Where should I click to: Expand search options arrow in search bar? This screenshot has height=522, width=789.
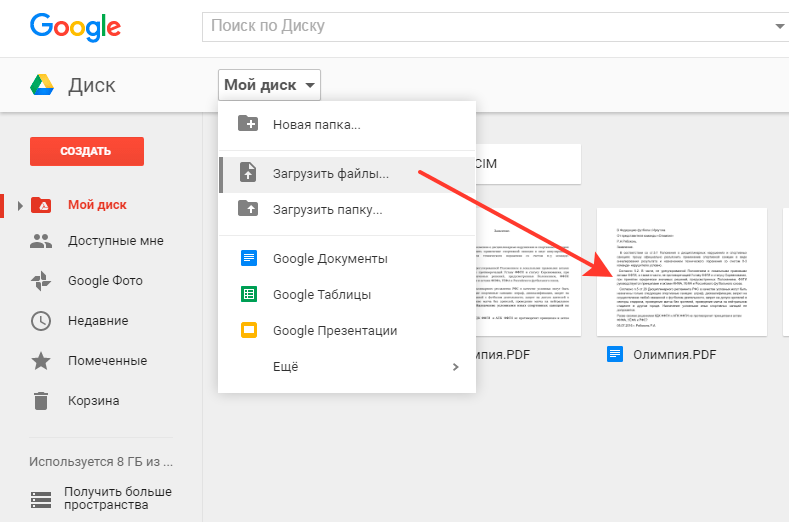(x=780, y=26)
